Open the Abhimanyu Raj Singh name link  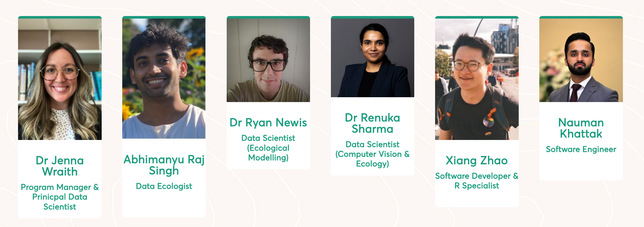point(164,165)
